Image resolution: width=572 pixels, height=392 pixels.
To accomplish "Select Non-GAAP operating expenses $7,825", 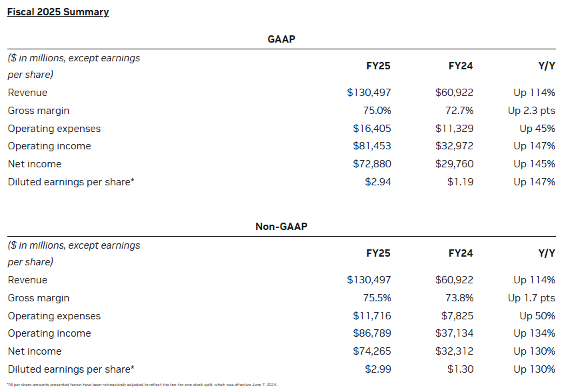I will point(457,316).
